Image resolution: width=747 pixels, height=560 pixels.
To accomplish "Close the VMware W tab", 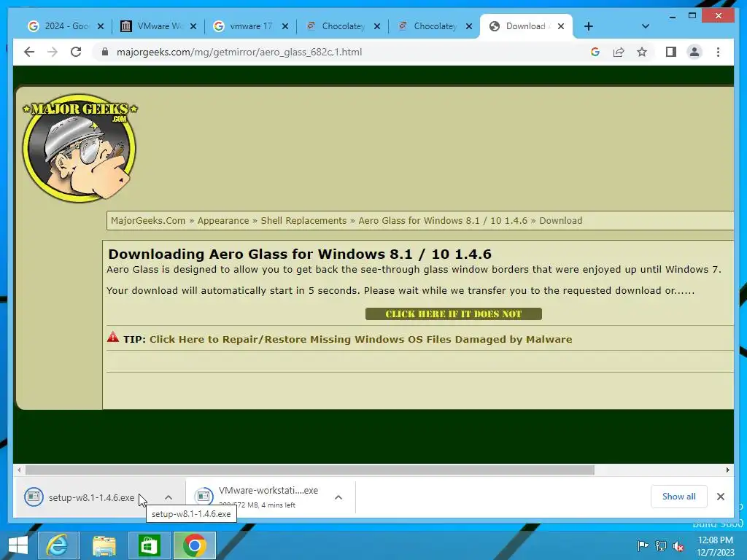I will coord(193,26).
